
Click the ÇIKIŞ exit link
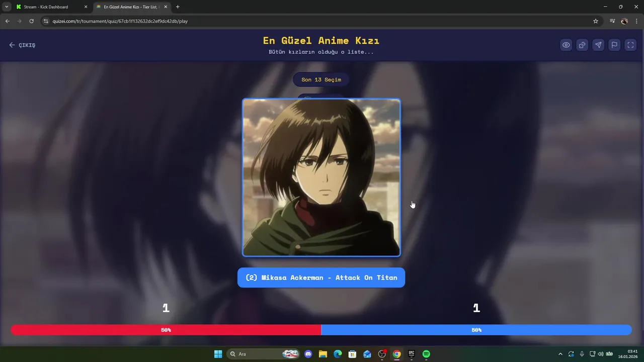[22, 45]
